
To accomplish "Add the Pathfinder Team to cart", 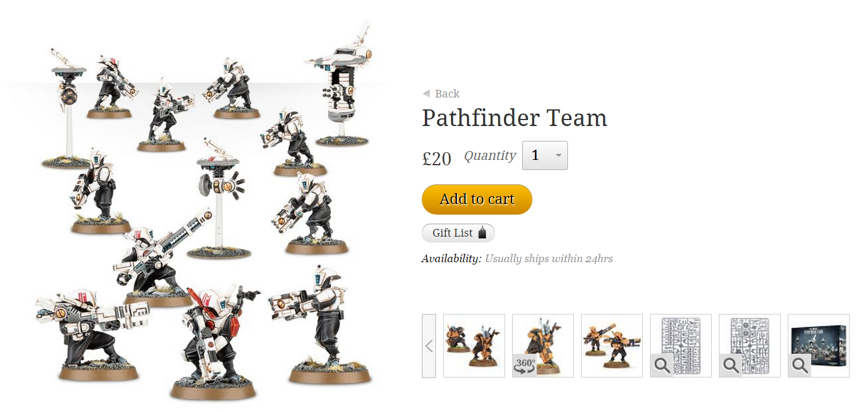I will pyautogui.click(x=477, y=199).
